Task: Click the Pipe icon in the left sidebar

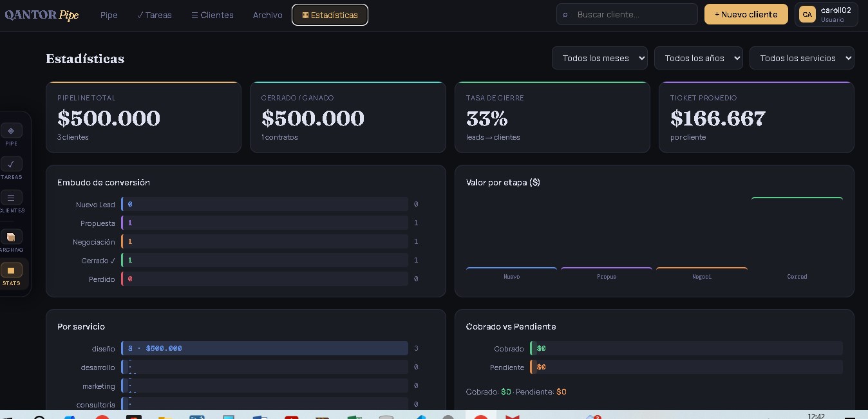Action: tap(11, 131)
